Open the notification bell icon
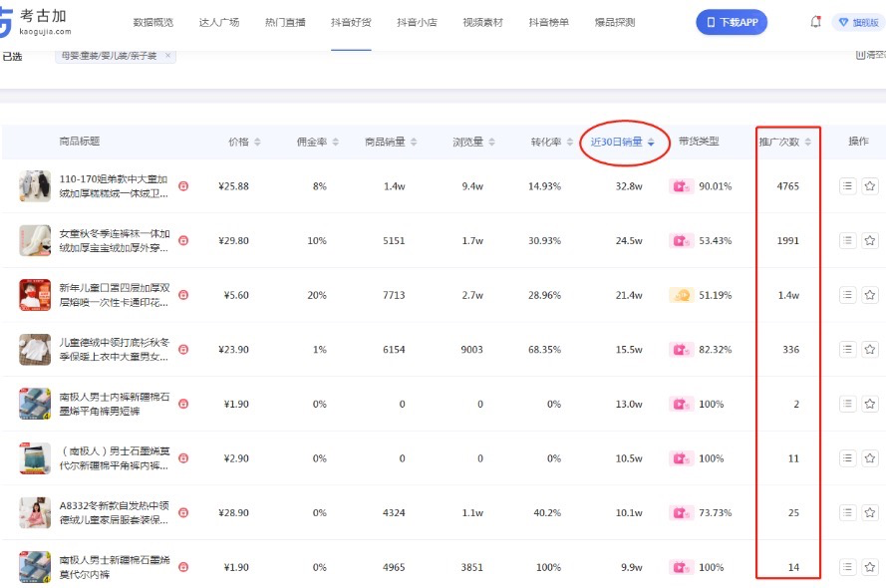886x588 pixels. [x=815, y=22]
